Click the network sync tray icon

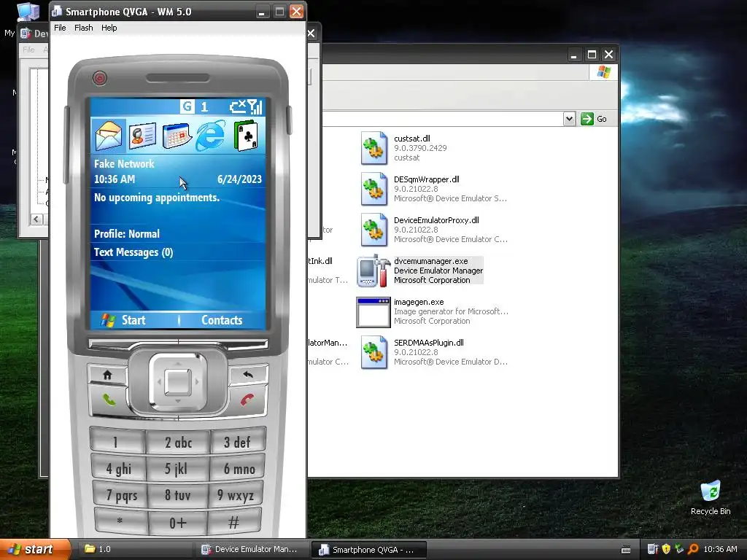[x=680, y=550]
